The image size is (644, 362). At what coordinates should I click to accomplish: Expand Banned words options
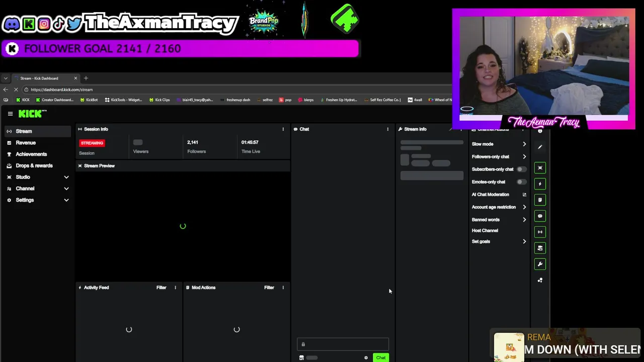click(524, 220)
